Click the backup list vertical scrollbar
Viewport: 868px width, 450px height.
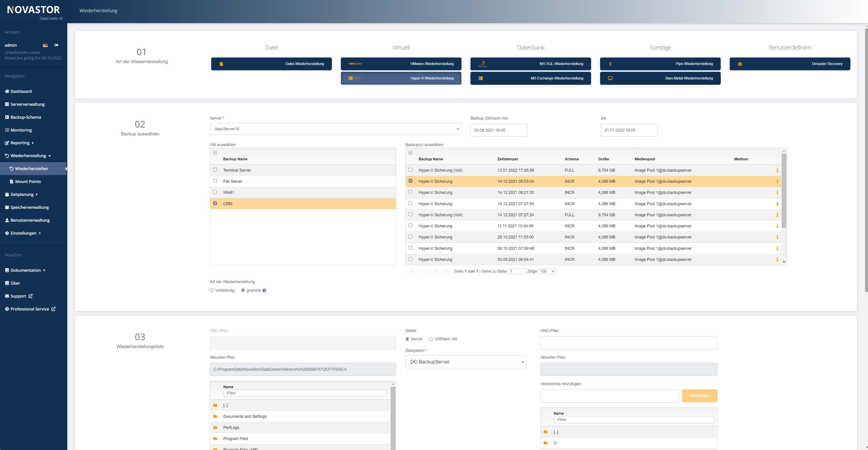tap(784, 191)
